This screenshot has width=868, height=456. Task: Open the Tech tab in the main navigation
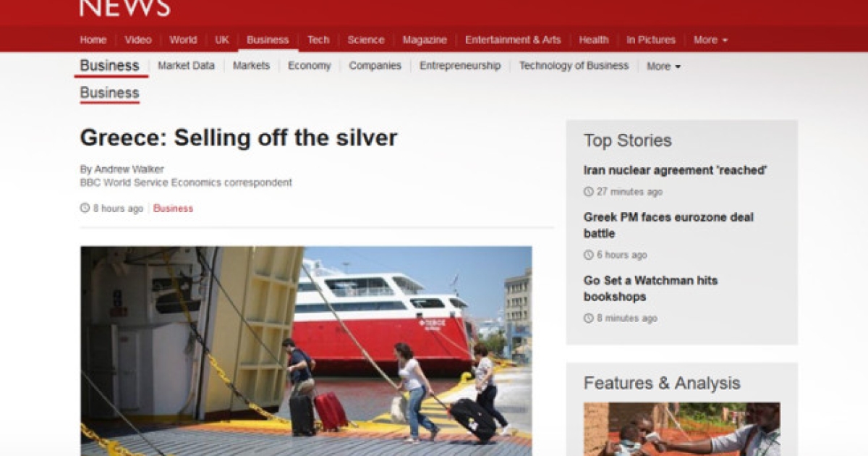point(318,40)
